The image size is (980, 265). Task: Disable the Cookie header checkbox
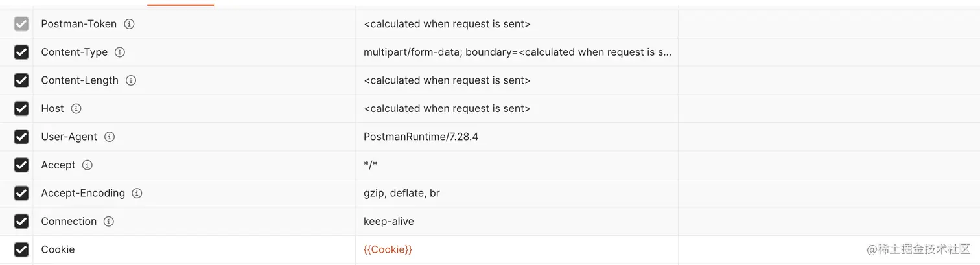[21, 249]
